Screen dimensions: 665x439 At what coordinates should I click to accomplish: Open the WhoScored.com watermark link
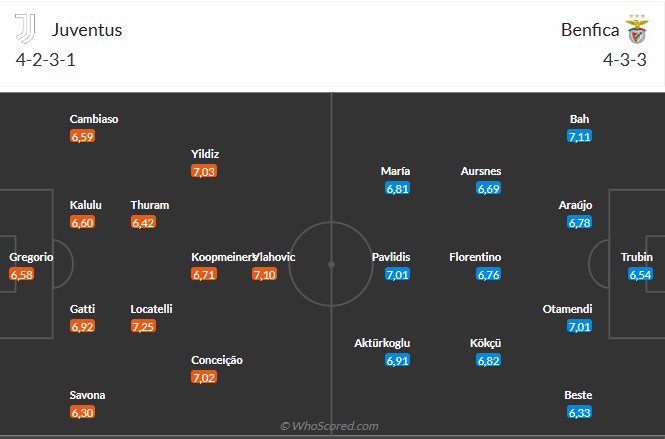coord(329,426)
